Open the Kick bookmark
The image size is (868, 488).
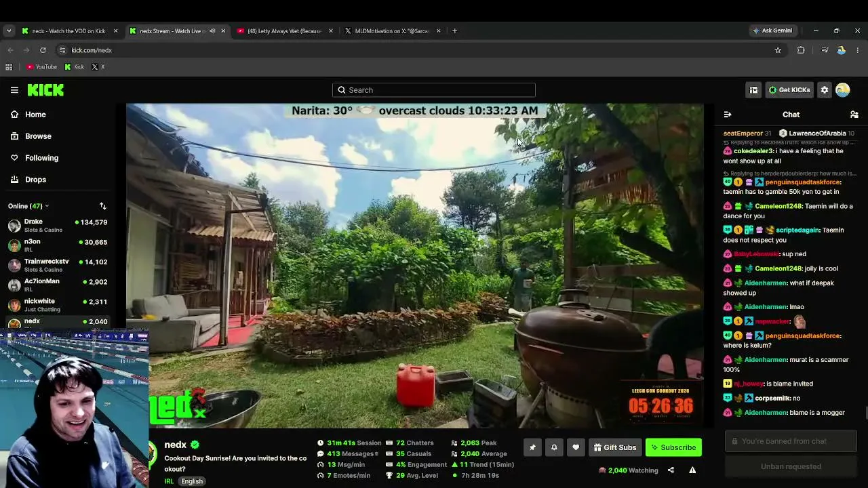pyautogui.click(x=75, y=67)
